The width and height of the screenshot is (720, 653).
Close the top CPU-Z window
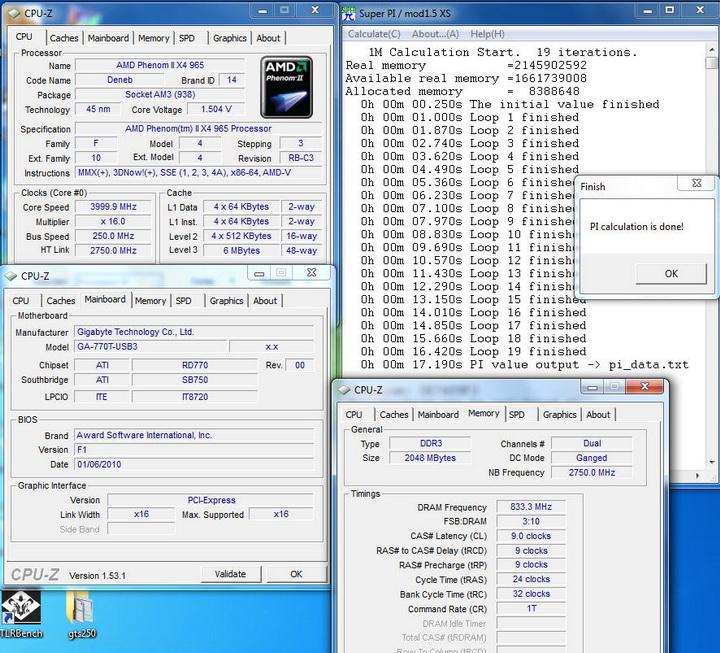[x=315, y=10]
